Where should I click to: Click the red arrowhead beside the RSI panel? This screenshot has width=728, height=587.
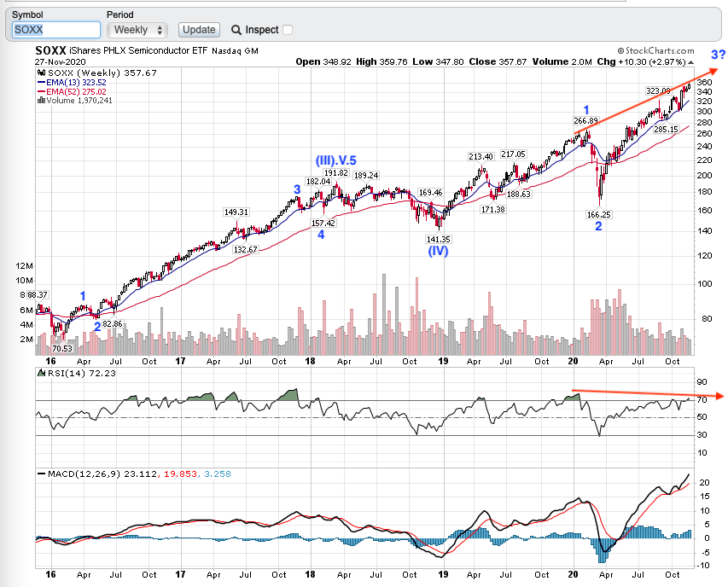tap(720, 396)
